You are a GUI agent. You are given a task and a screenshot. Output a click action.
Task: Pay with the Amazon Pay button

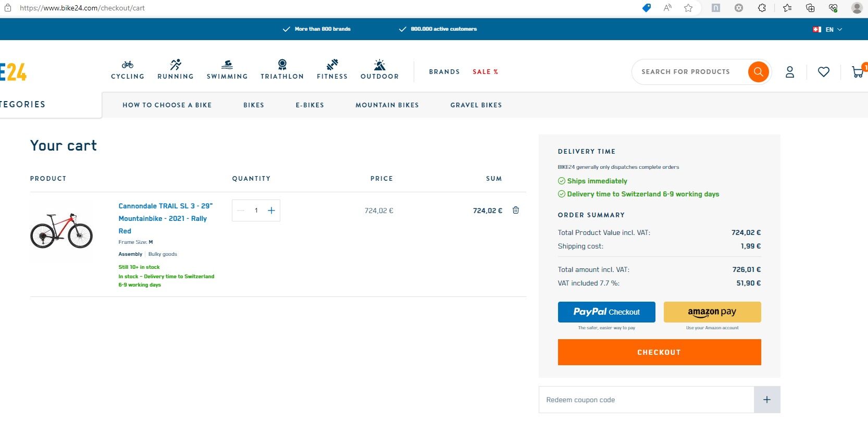pos(712,312)
